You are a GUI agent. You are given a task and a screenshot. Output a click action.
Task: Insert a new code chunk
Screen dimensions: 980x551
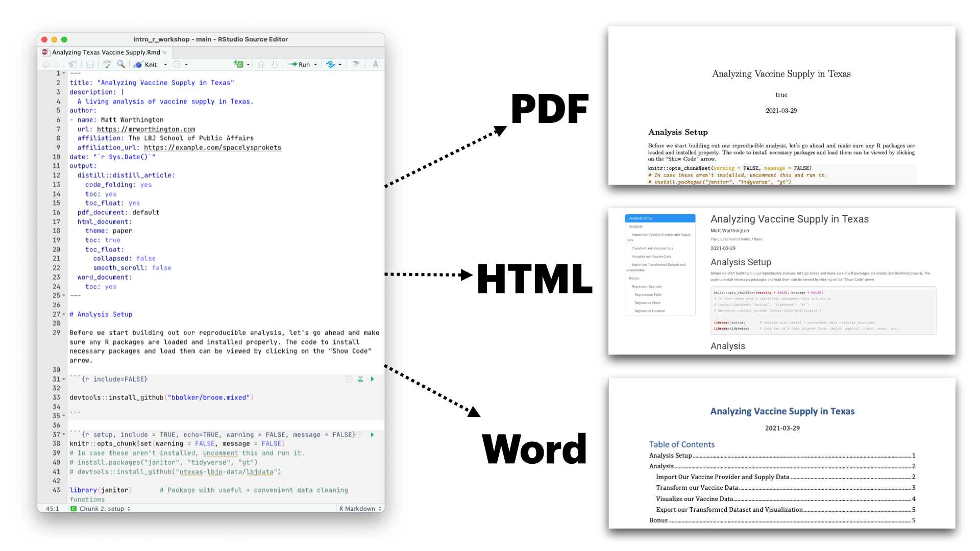pyautogui.click(x=238, y=64)
